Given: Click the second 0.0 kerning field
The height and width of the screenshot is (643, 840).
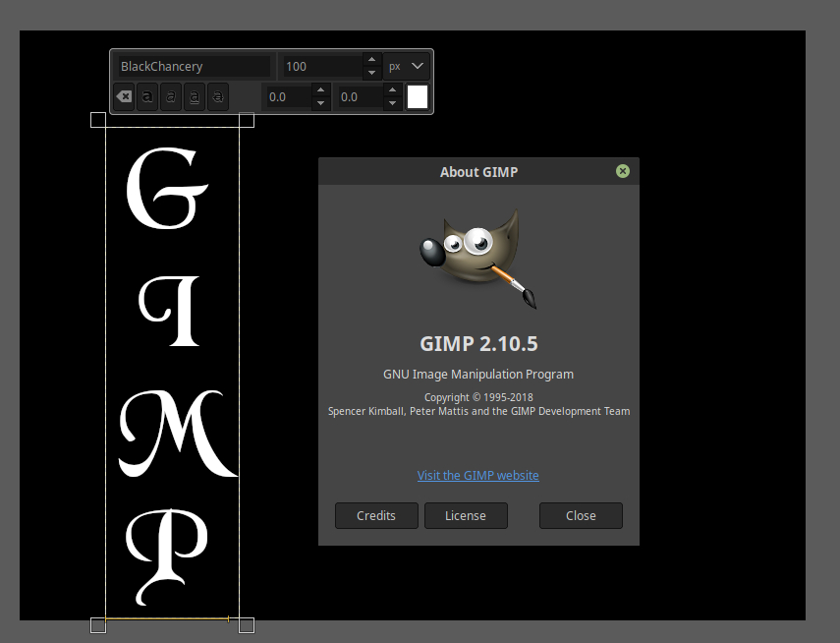Looking at the screenshot, I should pos(362,97).
